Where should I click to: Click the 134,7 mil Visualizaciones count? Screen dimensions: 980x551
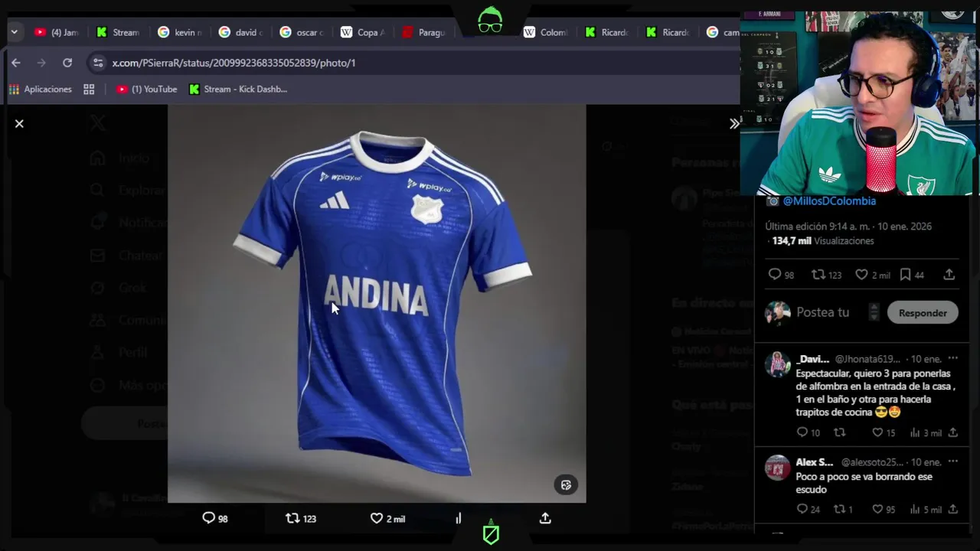(x=822, y=240)
